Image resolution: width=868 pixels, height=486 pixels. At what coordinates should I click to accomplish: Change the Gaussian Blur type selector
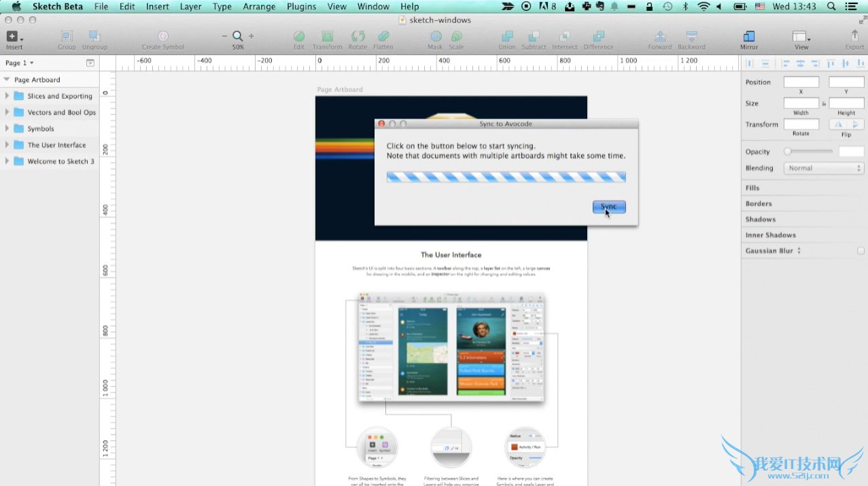799,251
